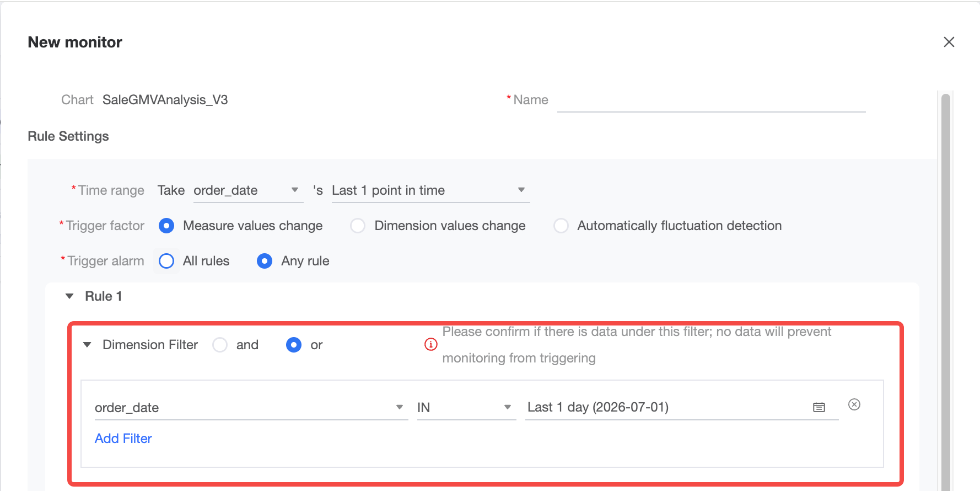The width and height of the screenshot is (980, 491).
Task: Collapse the Rule 1 section
Action: click(x=69, y=296)
